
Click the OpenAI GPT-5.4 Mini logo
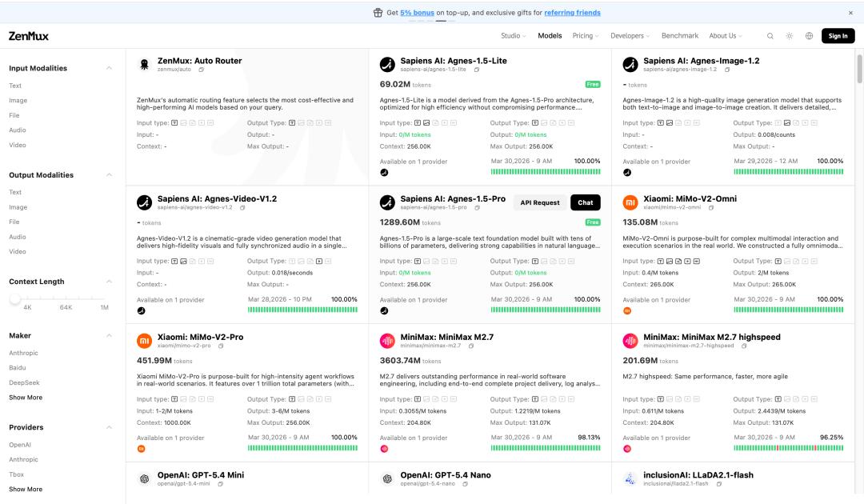click(144, 478)
